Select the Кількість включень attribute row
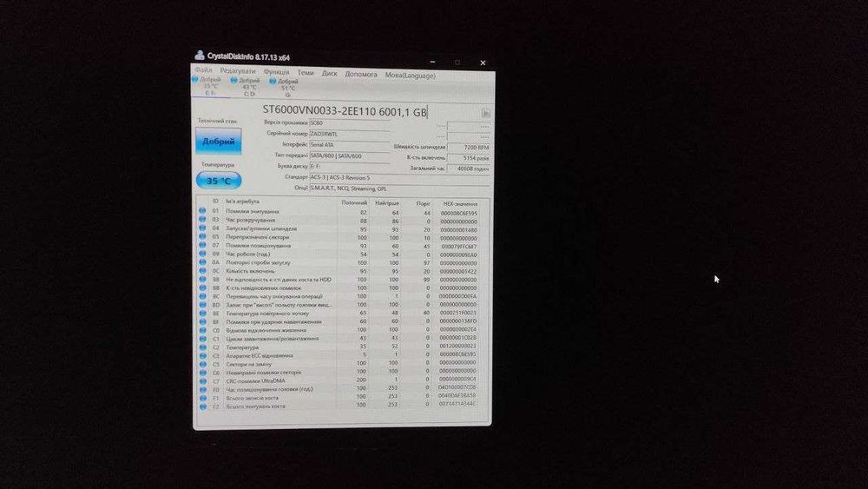Screen dimensions: 868x489 tap(340, 271)
